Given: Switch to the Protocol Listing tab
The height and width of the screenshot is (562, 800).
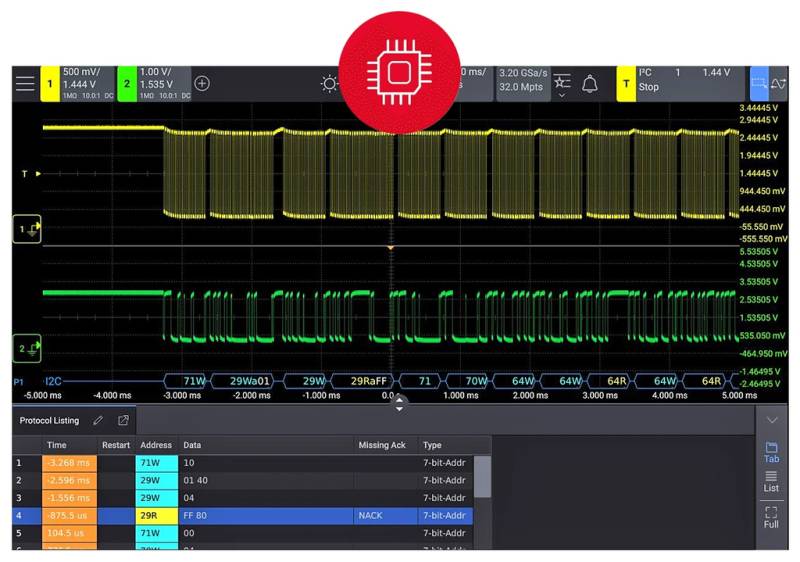Looking at the screenshot, I should pyautogui.click(x=49, y=421).
